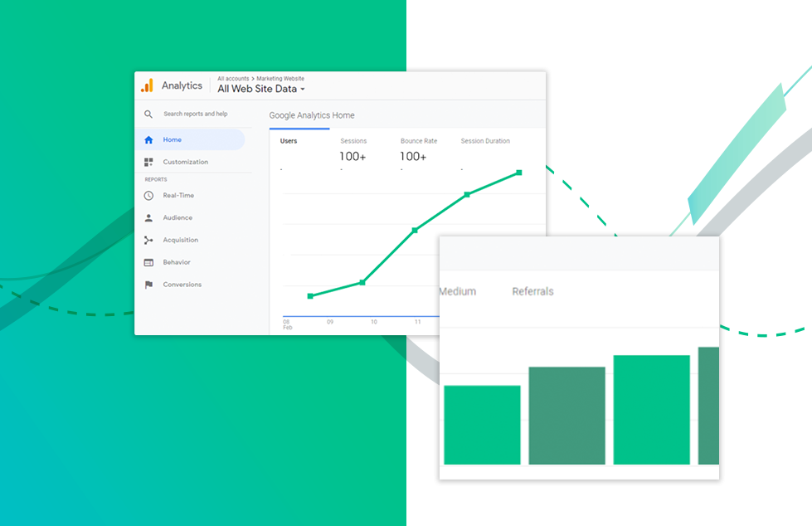The width and height of the screenshot is (812, 526).
Task: Open the Customization label in the sidebar
Action: (x=186, y=163)
